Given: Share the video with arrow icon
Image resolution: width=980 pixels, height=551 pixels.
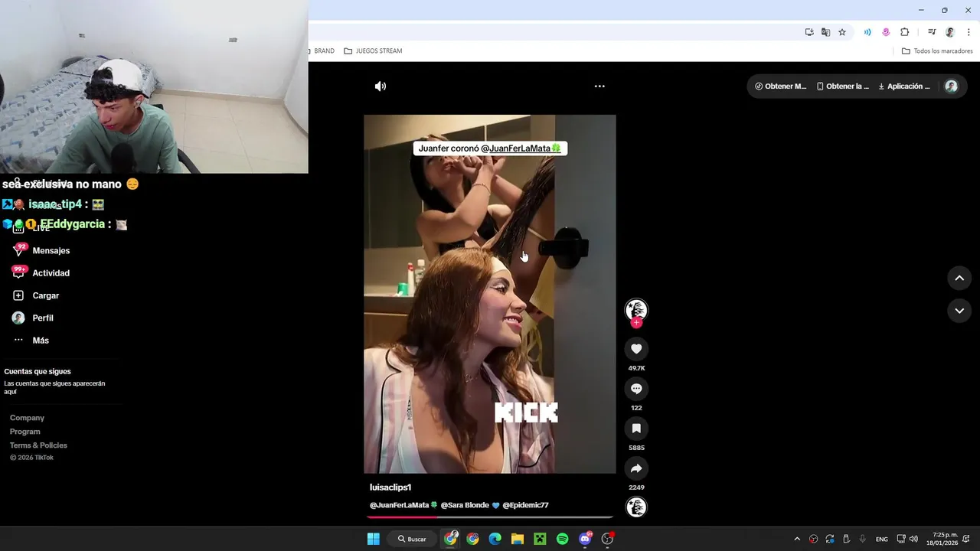Looking at the screenshot, I should click(x=636, y=468).
